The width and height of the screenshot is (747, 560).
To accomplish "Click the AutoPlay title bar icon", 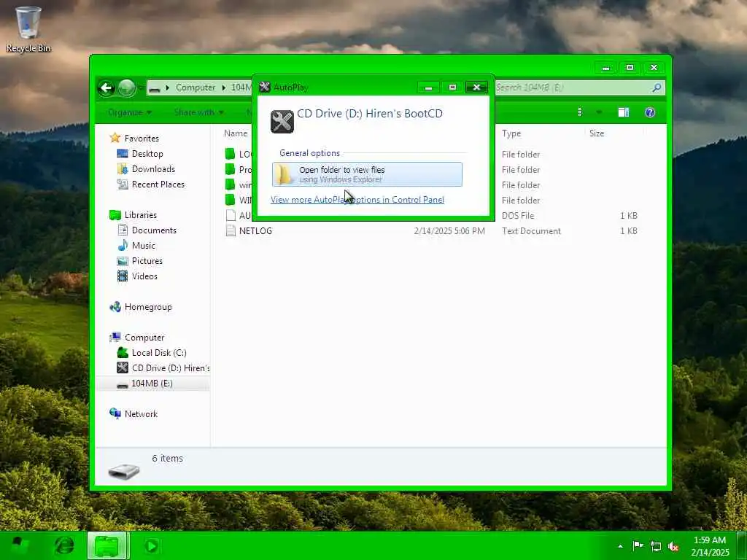I will 264,87.
